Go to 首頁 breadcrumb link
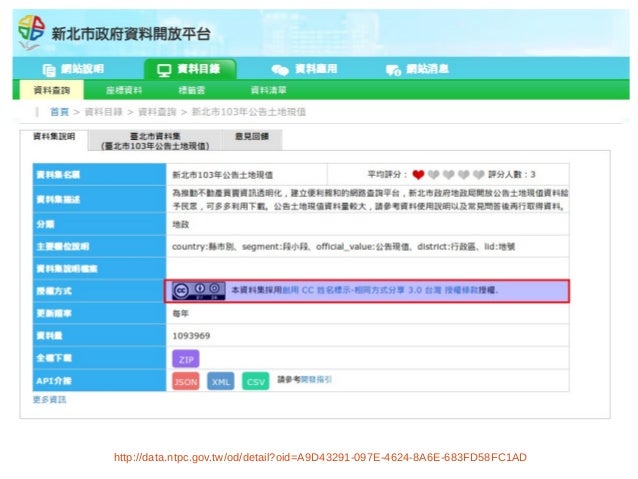 [59, 112]
